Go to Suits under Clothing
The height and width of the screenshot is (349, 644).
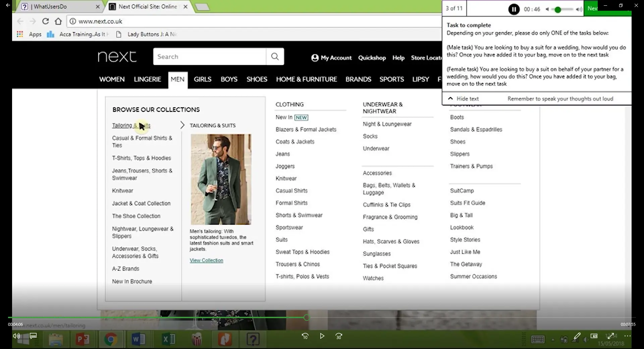[282, 240]
